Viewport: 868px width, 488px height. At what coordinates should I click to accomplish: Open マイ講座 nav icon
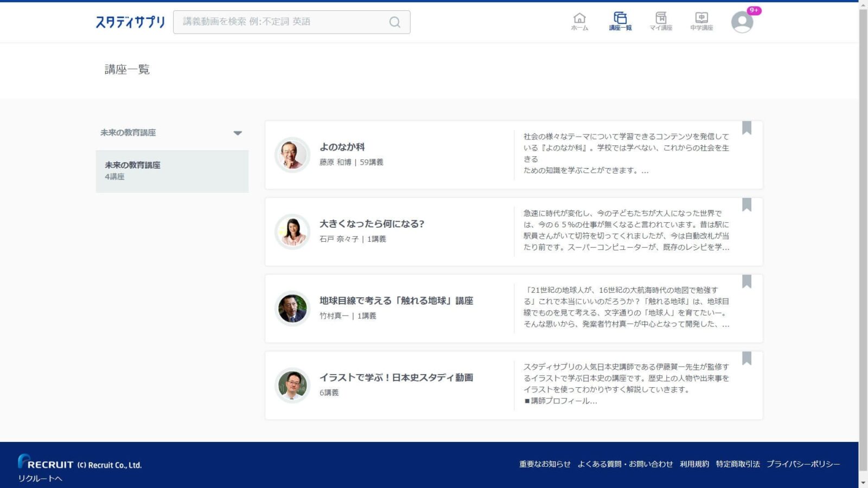[661, 21]
